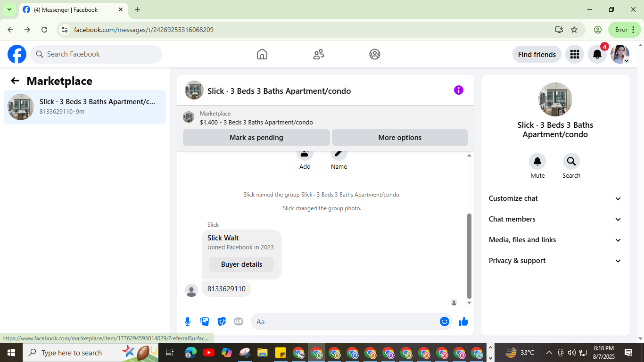This screenshot has width=644, height=362.
Task: Open conversation information purple icon
Action: tap(459, 90)
